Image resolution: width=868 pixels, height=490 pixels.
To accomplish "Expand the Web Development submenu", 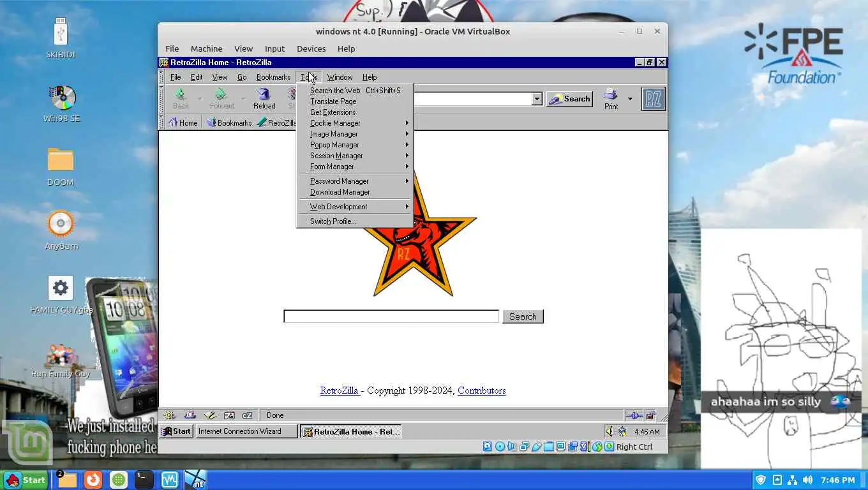I will point(355,207).
